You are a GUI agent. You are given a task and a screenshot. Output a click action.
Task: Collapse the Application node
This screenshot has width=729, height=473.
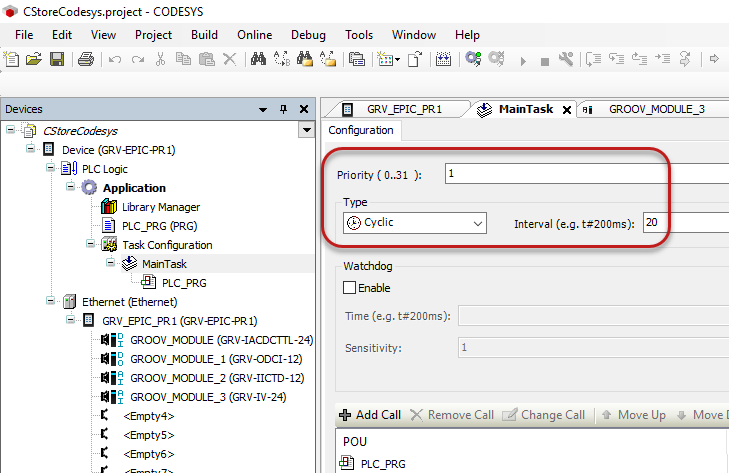pyautogui.click(x=70, y=187)
